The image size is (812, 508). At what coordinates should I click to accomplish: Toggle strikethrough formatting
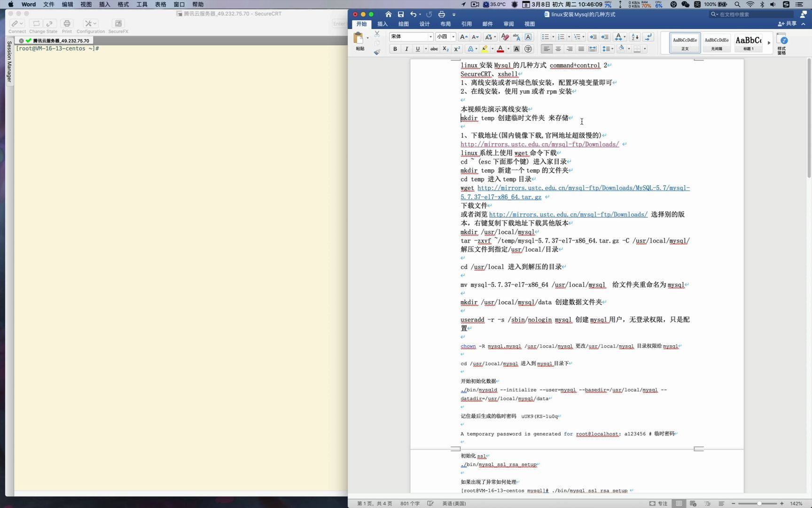click(434, 48)
